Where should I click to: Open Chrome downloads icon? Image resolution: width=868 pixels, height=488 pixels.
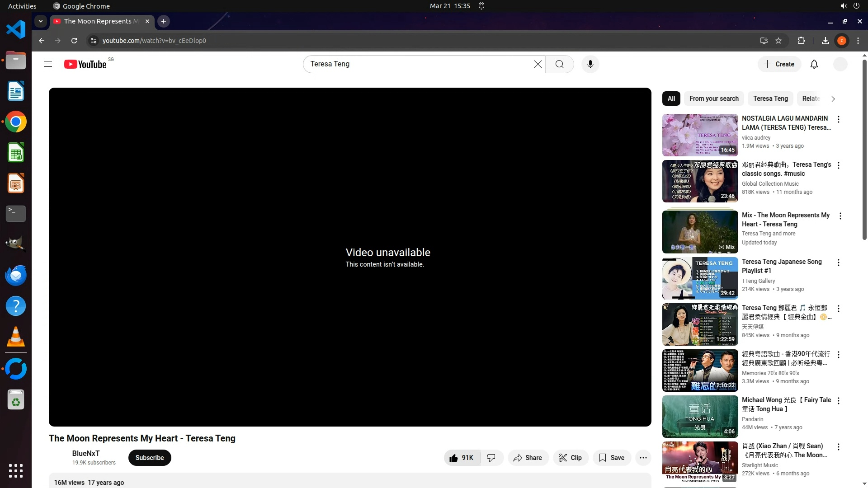(825, 41)
